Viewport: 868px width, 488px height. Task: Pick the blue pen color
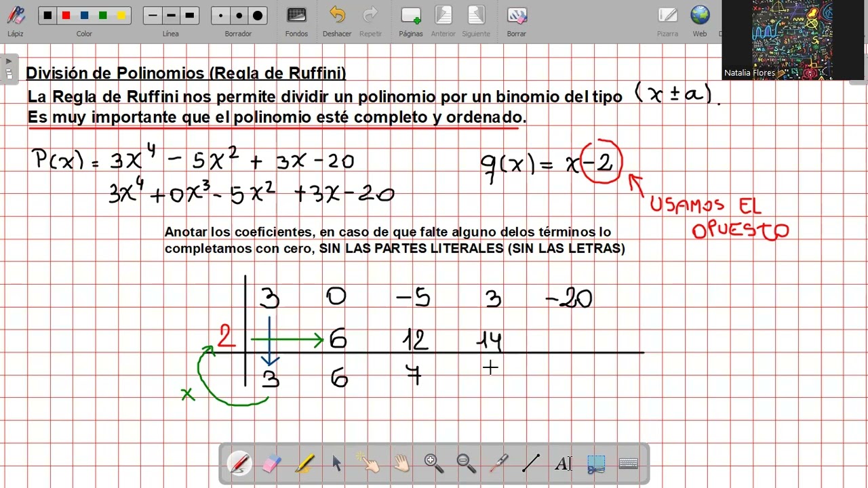point(84,16)
